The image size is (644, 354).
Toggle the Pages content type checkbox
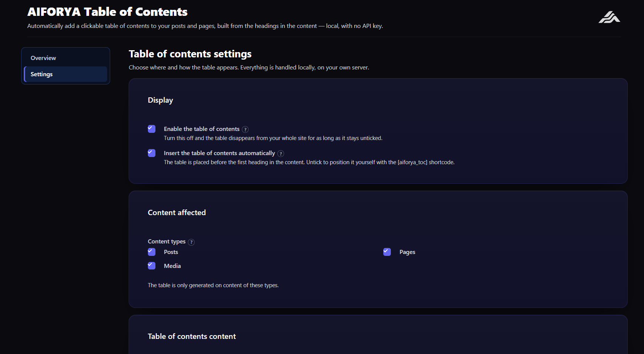click(387, 252)
